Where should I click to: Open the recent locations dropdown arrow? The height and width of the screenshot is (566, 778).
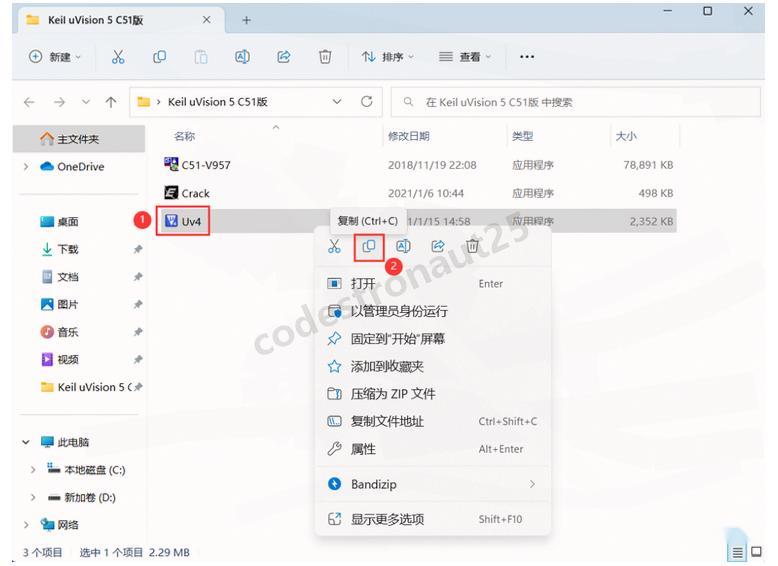86,102
